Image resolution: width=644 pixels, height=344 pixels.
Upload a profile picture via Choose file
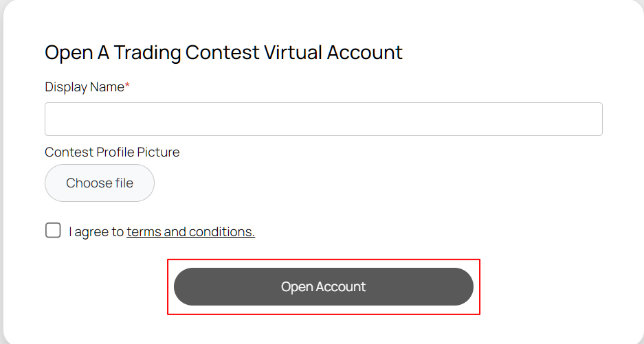coord(100,183)
